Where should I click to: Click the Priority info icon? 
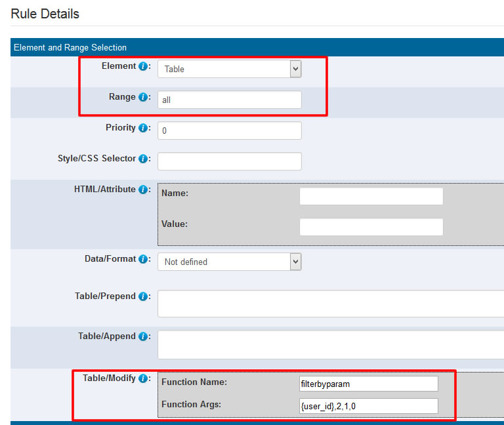click(x=143, y=128)
